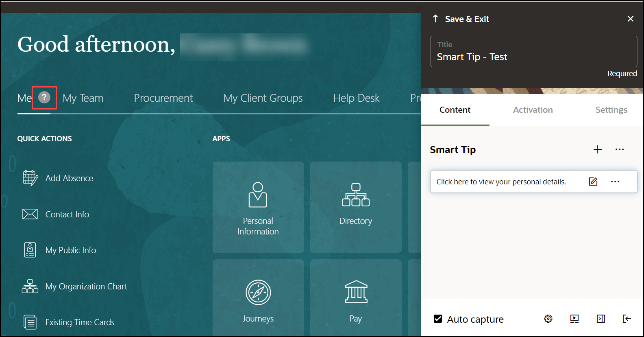Click the APPS heading
The image size is (644, 337).
221,139
